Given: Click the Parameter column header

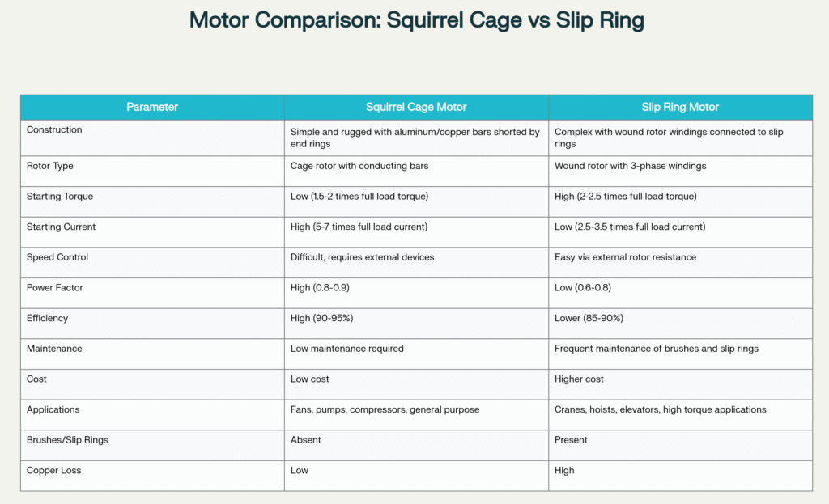Looking at the screenshot, I should (x=152, y=107).
